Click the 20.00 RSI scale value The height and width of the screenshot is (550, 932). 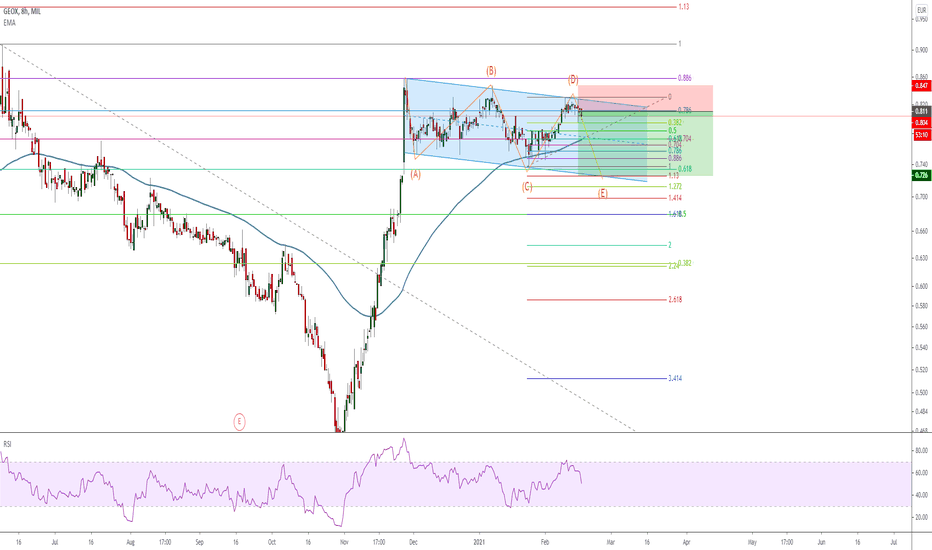(x=921, y=517)
